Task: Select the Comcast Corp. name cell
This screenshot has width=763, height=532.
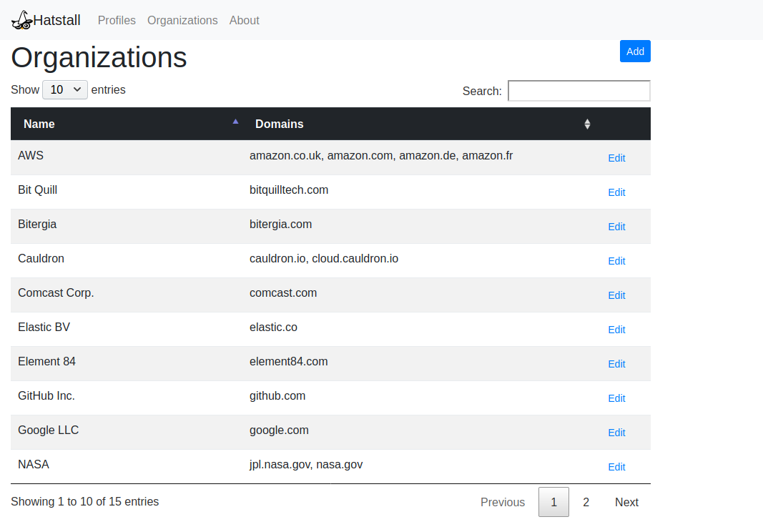Action: [127, 295]
